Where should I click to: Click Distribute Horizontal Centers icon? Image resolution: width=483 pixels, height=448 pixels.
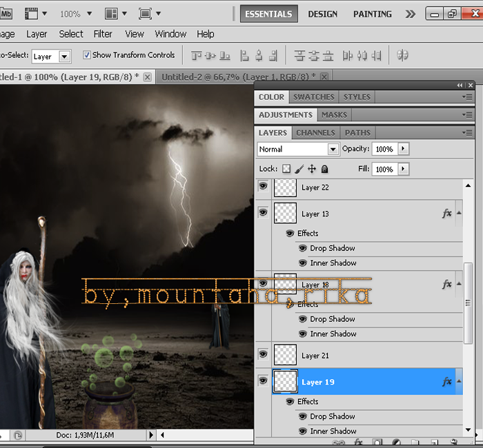point(362,56)
